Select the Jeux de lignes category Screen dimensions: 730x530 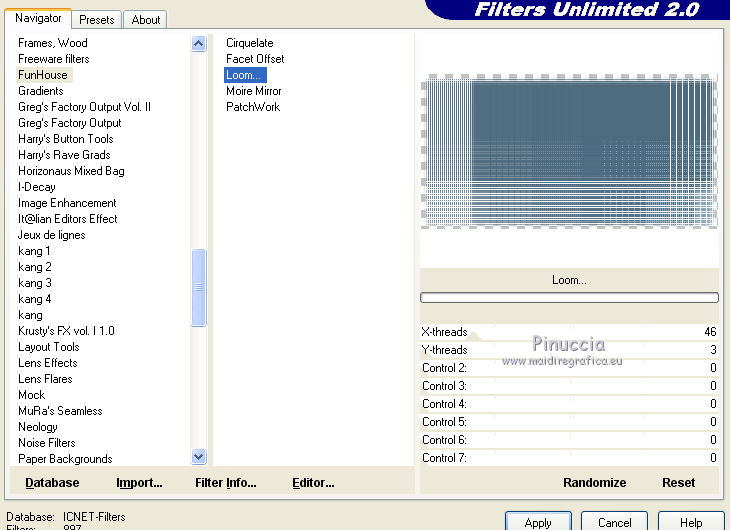[x=52, y=235]
